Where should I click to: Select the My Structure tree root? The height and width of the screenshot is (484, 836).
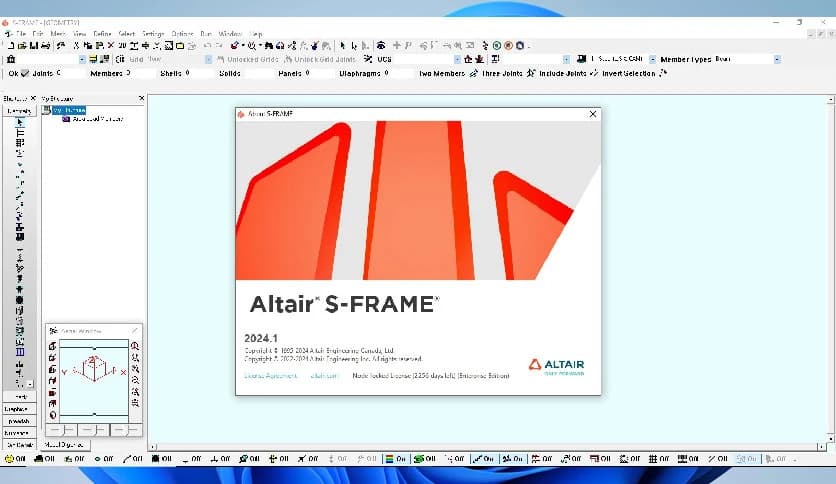(69, 110)
